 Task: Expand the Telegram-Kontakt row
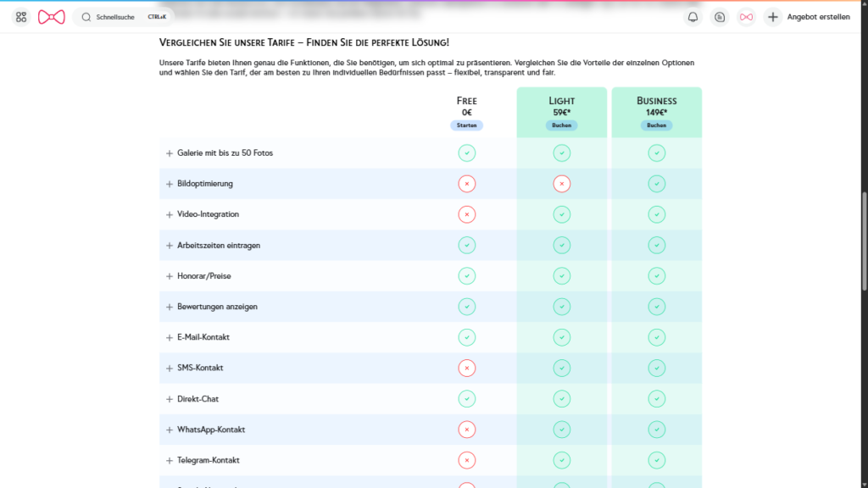[x=170, y=460]
